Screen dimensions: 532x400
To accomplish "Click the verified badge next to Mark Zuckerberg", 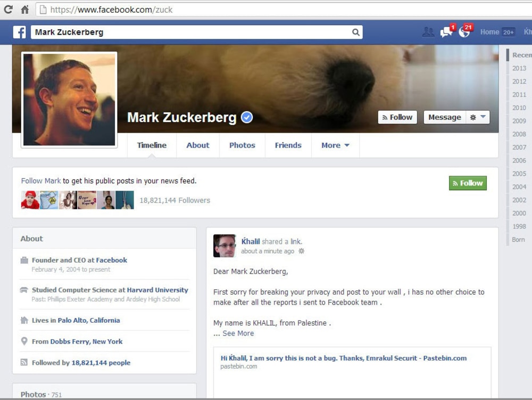I will click(247, 117).
